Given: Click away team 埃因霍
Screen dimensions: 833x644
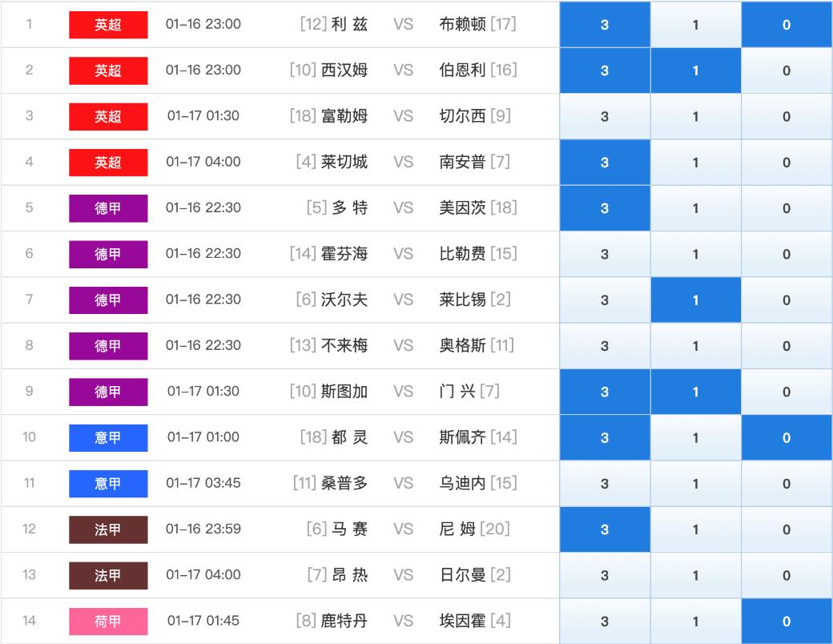Looking at the screenshot, I should click(462, 621).
